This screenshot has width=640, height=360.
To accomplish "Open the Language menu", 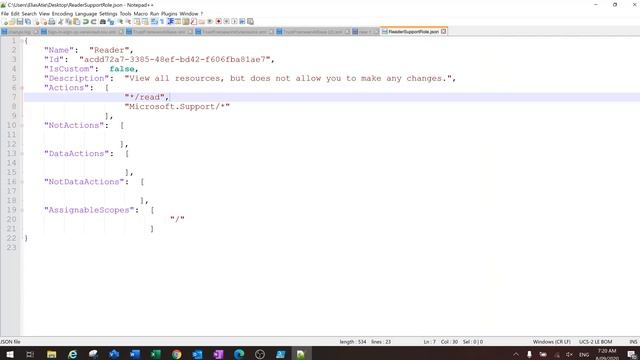I will pos(86,13).
